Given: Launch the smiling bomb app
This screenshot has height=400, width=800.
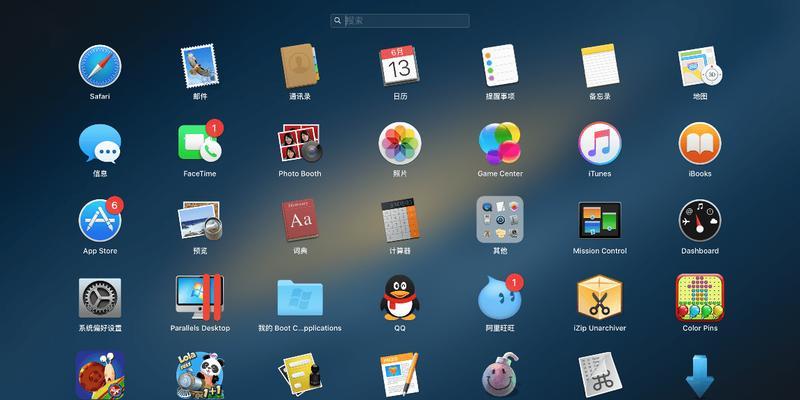Looking at the screenshot, I should (500, 376).
